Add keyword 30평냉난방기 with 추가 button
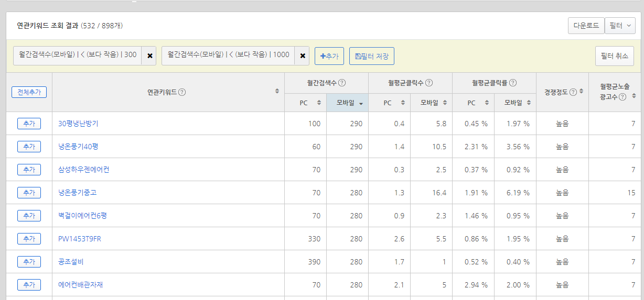 pyautogui.click(x=29, y=124)
